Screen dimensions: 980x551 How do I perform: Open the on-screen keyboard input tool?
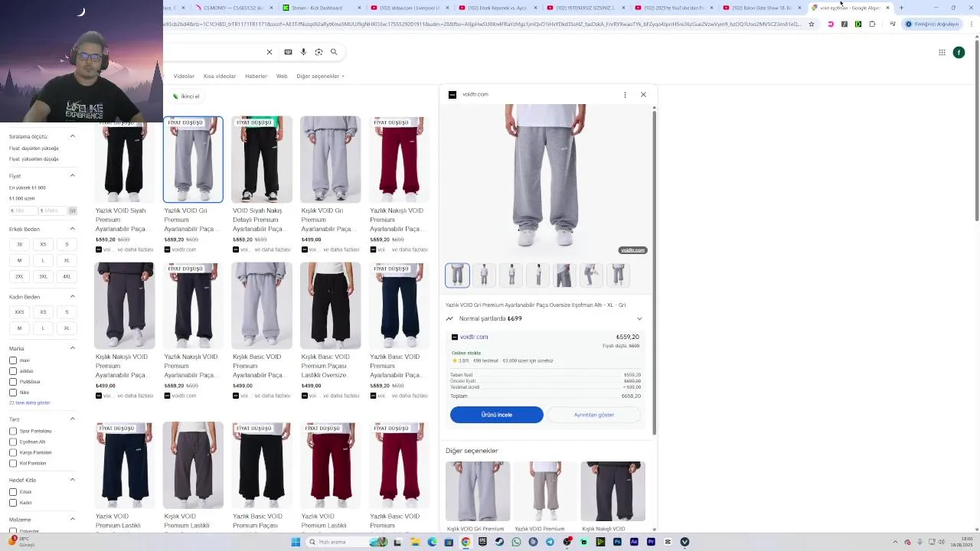tap(288, 52)
